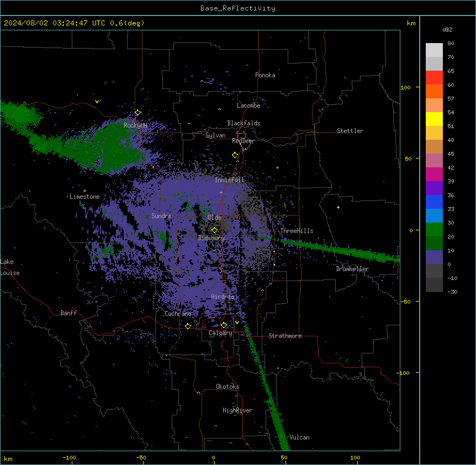Click the RedDeer city label

pyautogui.click(x=243, y=141)
